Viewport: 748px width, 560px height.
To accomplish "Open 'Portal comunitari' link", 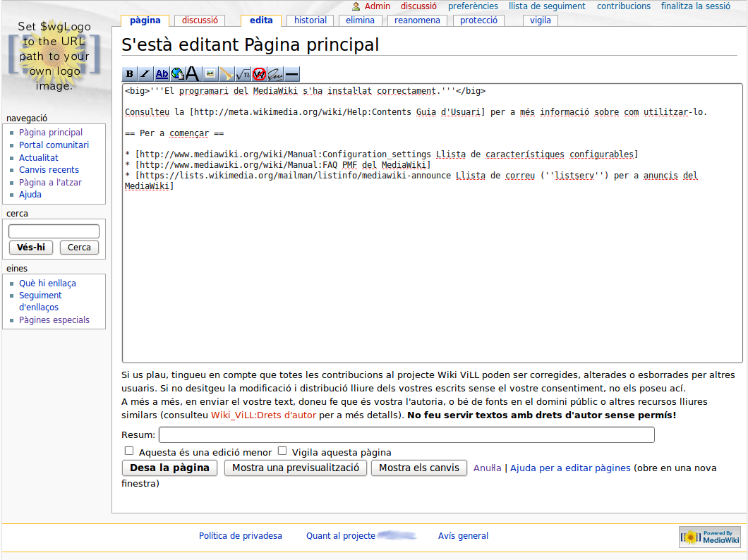I will 54,145.
